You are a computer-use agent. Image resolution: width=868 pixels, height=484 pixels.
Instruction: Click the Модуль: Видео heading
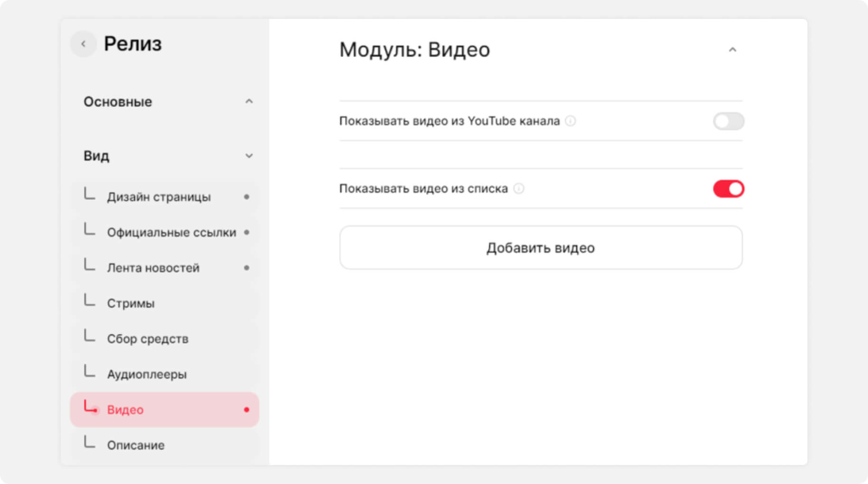(414, 50)
